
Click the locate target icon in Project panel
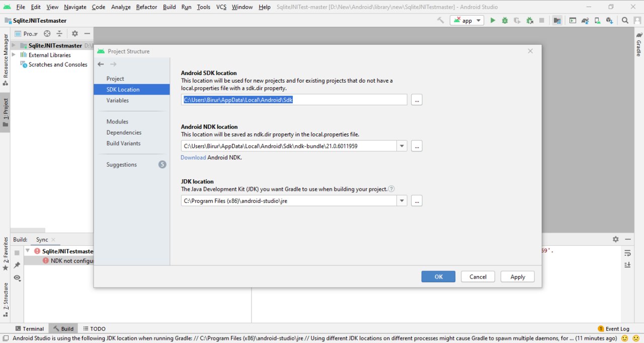(47, 34)
